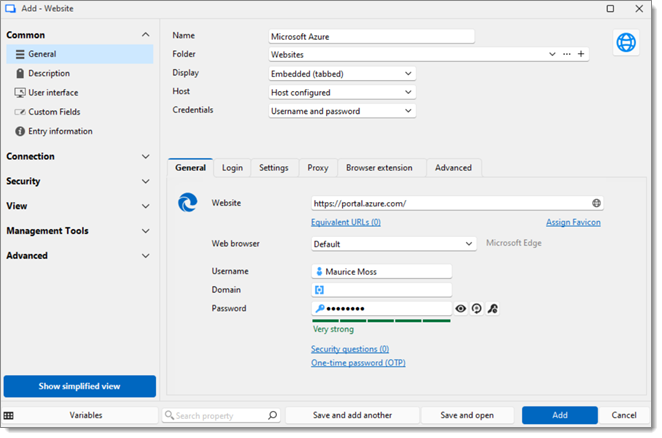The width and height of the screenshot is (662, 438).
Task: Expand the Security section
Action: coord(145,182)
